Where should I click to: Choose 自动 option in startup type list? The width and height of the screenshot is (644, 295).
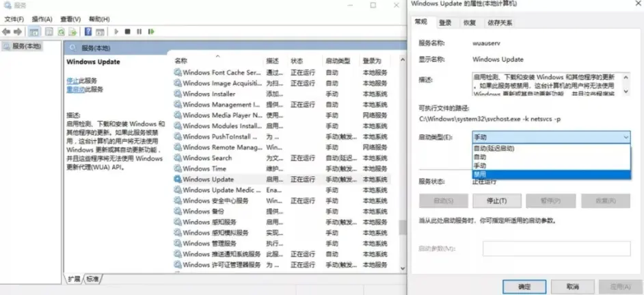[x=551, y=157]
